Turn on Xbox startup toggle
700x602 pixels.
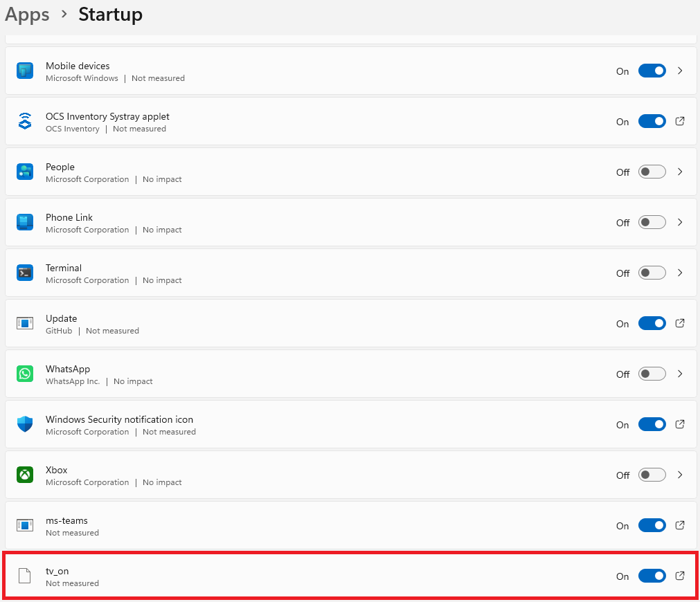tap(652, 475)
